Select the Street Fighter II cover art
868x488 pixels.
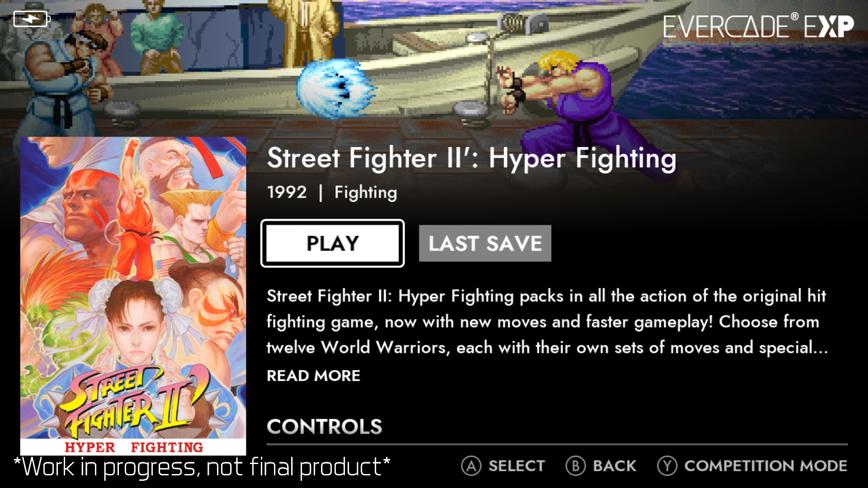133,296
